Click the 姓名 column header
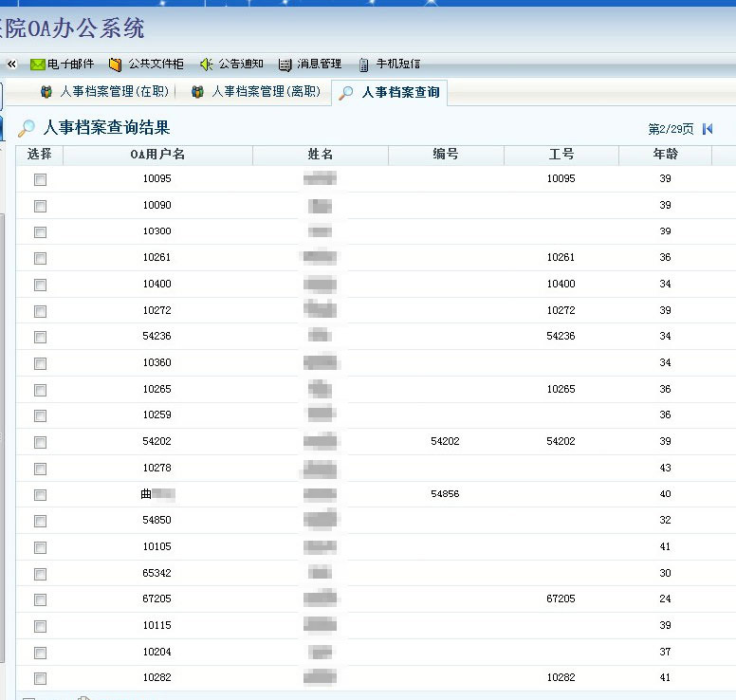This screenshot has height=700, width=736. click(x=321, y=155)
